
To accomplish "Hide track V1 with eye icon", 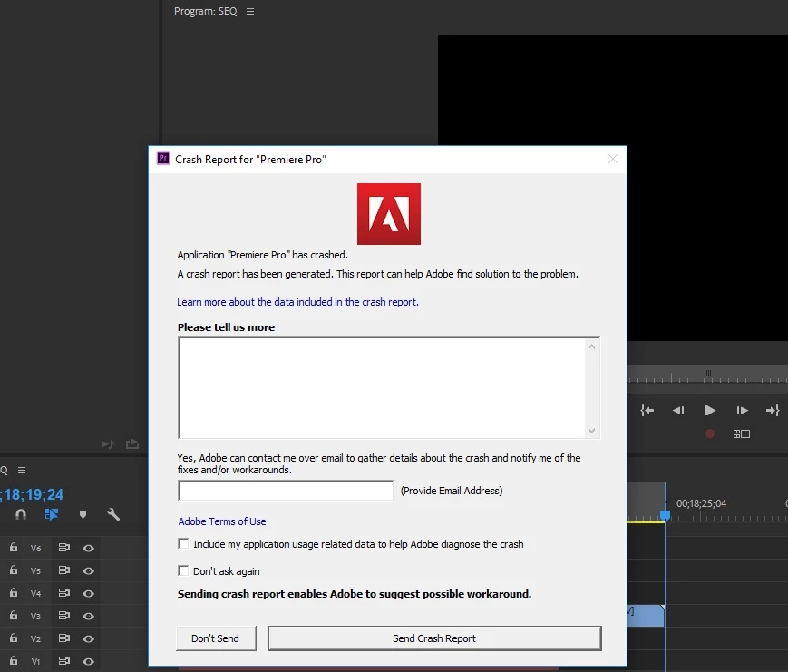I will (89, 661).
